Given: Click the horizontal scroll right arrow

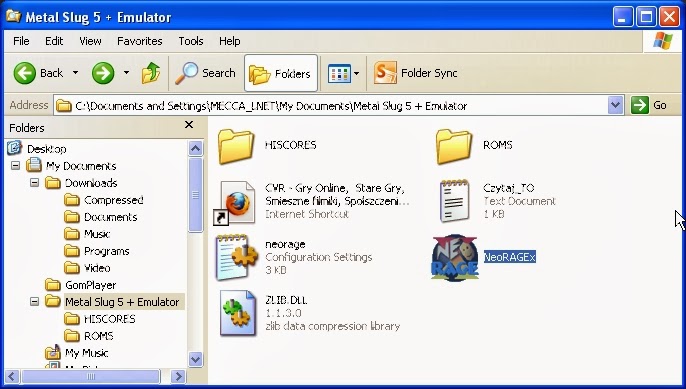Looking at the screenshot, I should pos(178,376).
